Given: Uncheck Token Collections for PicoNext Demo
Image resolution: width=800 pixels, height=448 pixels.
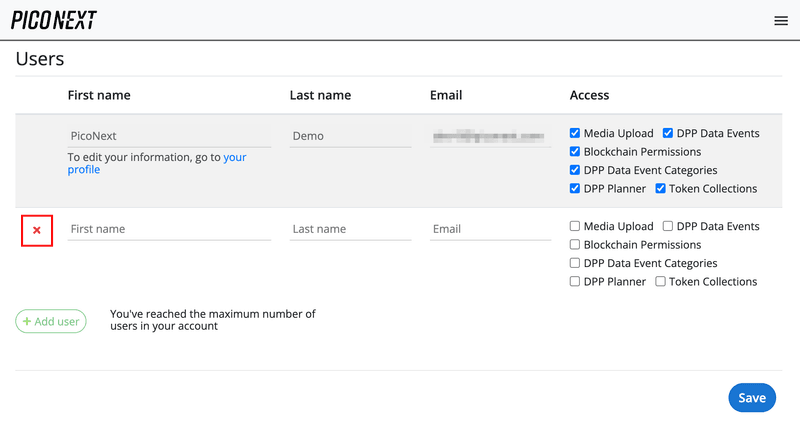Looking at the screenshot, I should tap(661, 188).
